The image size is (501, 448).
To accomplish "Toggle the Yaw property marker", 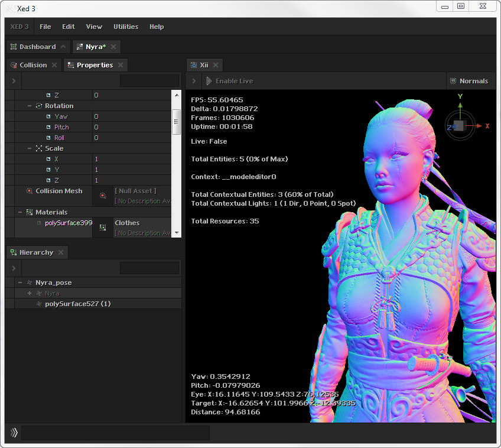I will tap(48, 116).
